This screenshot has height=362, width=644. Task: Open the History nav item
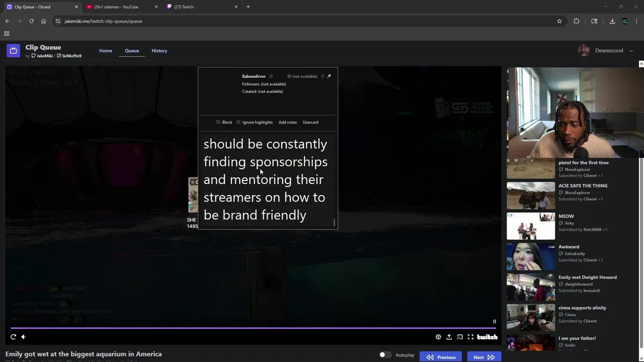[x=159, y=51]
